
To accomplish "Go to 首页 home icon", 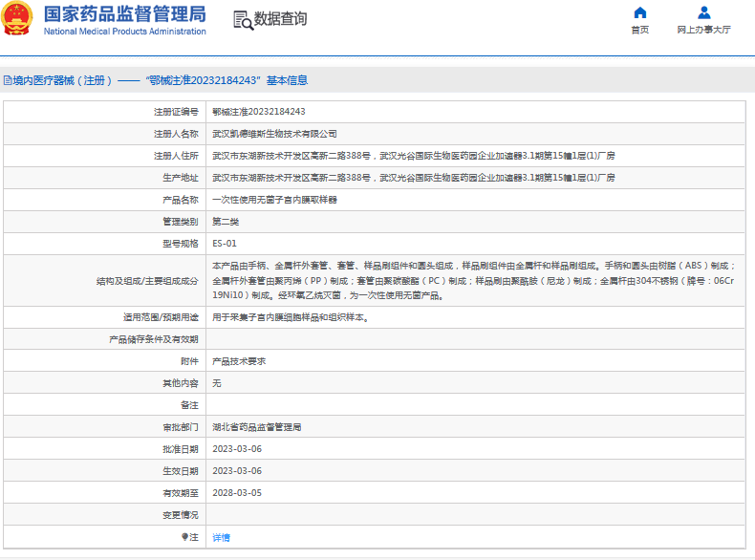I will 640,12.
